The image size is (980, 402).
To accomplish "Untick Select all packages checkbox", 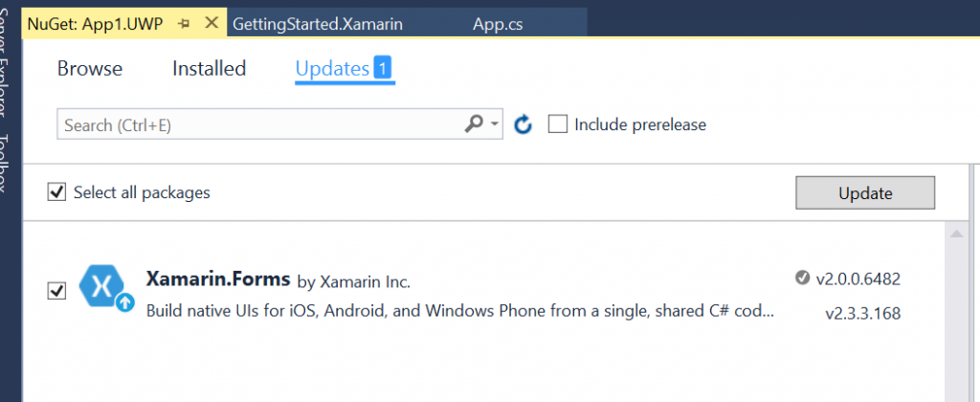I will [x=56, y=192].
